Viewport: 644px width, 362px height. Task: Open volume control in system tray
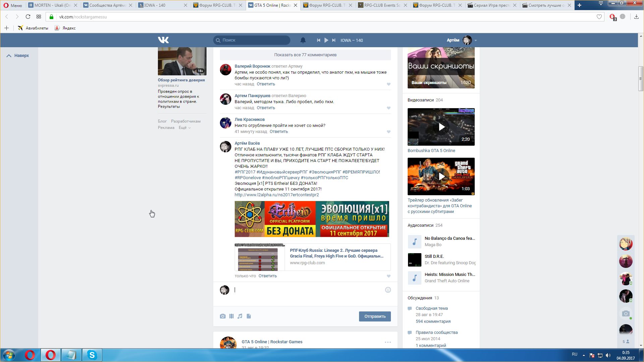pyautogui.click(x=608, y=355)
